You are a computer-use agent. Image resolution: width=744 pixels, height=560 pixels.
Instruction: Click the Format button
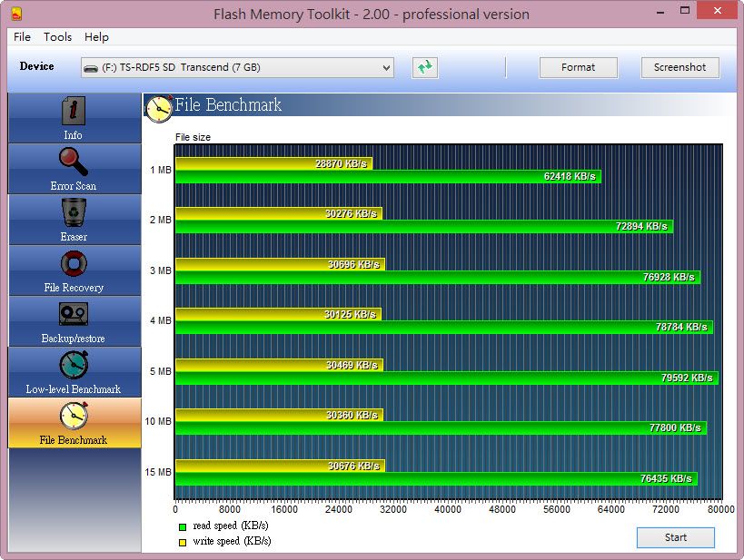pos(578,67)
